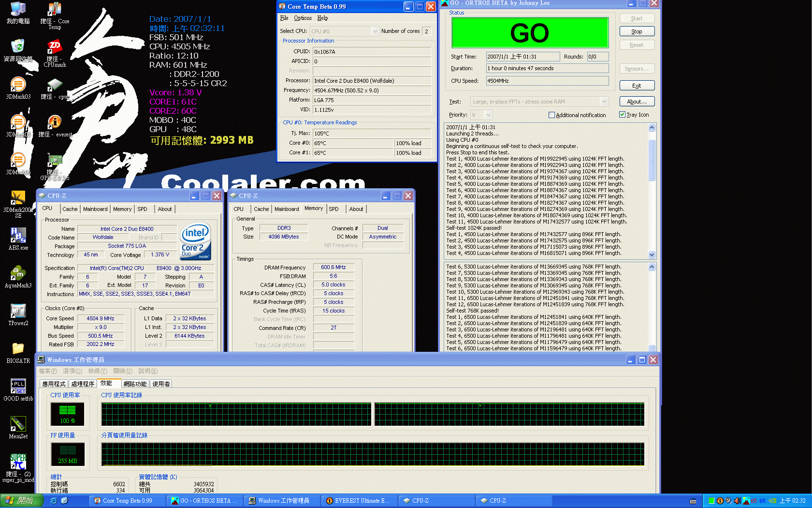This screenshot has height=508, width=812.
Task: Click the Exit button in ORTHOS
Action: pyautogui.click(x=637, y=86)
